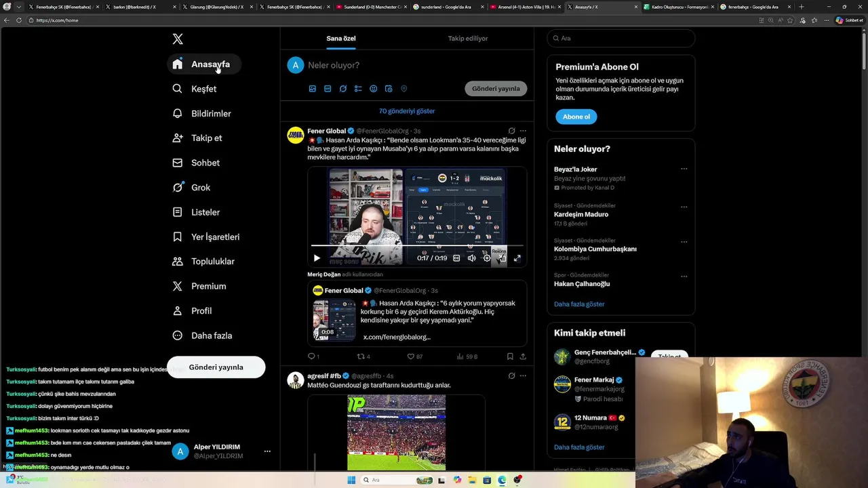This screenshot has width=868, height=488.
Task: View analytics of Fener Global post
Action: click(467, 357)
